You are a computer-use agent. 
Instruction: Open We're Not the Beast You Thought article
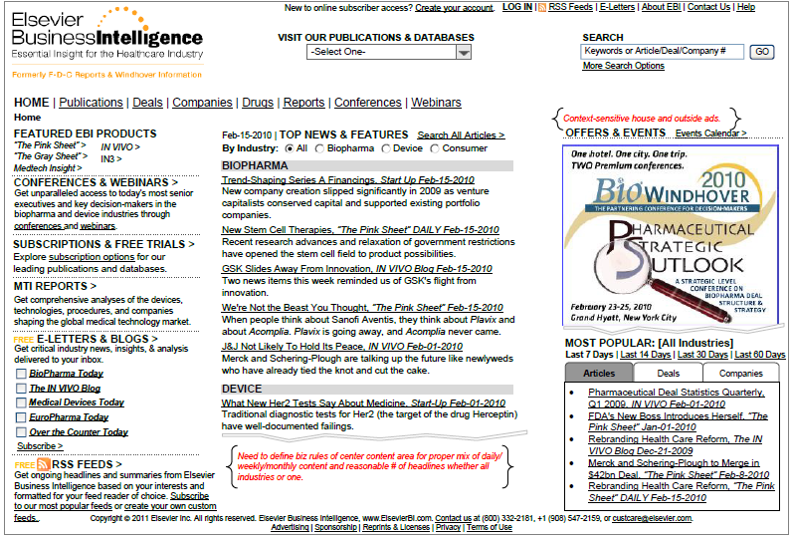[363, 307]
